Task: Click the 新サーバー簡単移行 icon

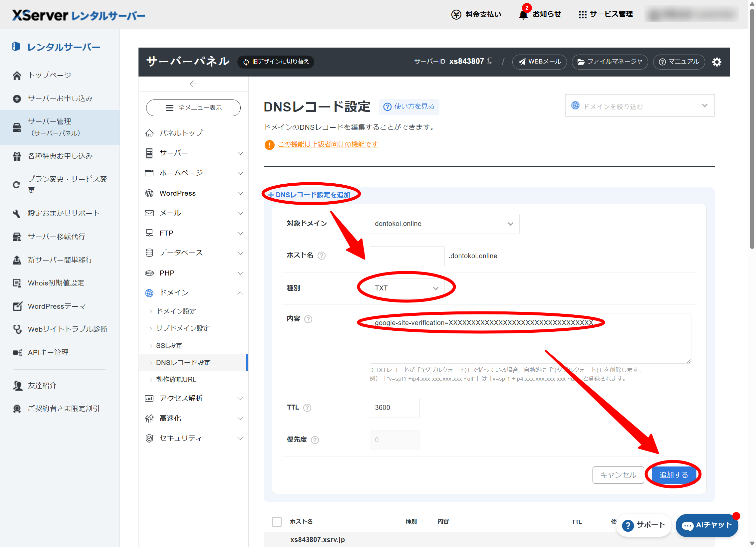Action: click(17, 260)
